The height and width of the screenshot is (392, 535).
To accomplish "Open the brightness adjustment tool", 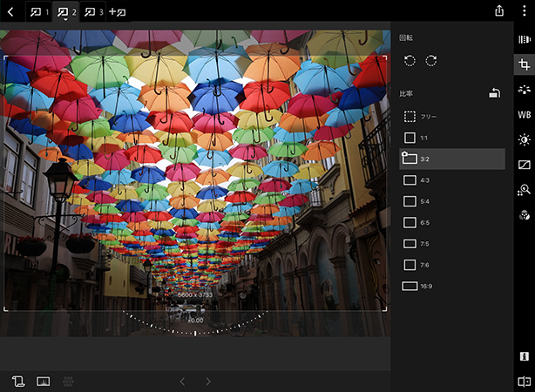I will 524,139.
